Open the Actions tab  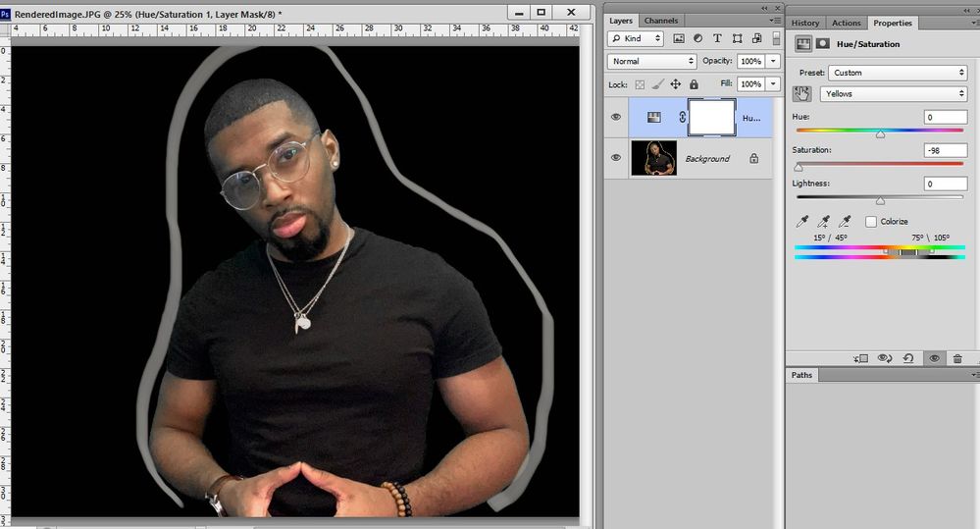[x=847, y=24]
